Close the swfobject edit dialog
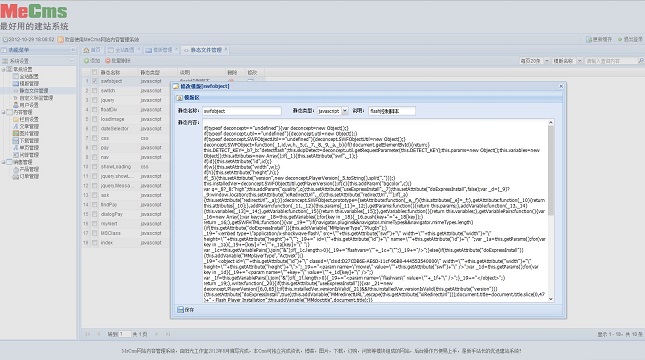645x360 pixels. (561, 86)
